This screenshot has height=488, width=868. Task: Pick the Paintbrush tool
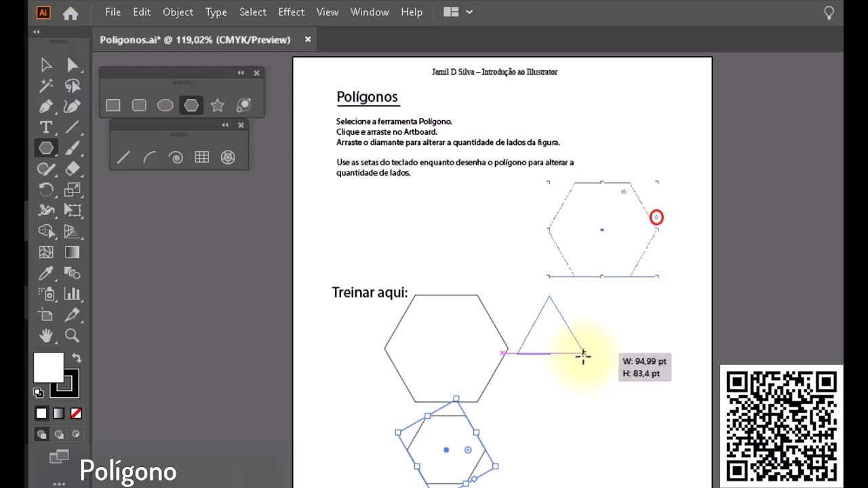[73, 148]
